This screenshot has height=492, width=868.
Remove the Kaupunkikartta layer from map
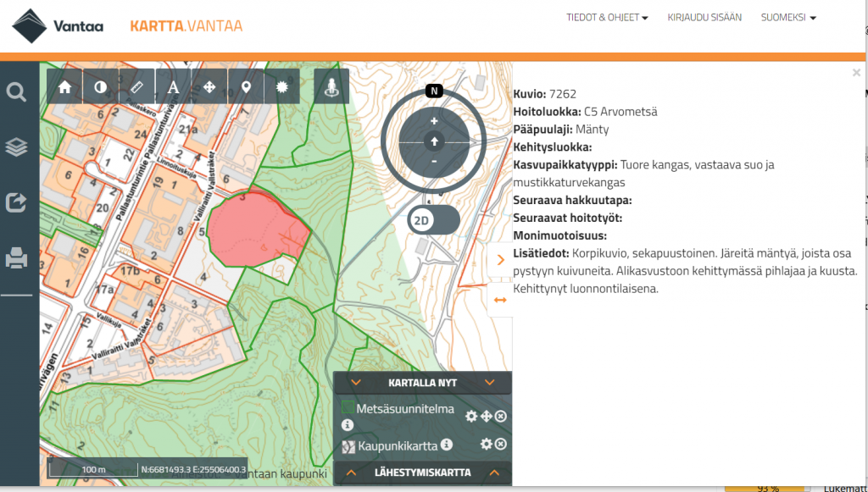point(500,444)
